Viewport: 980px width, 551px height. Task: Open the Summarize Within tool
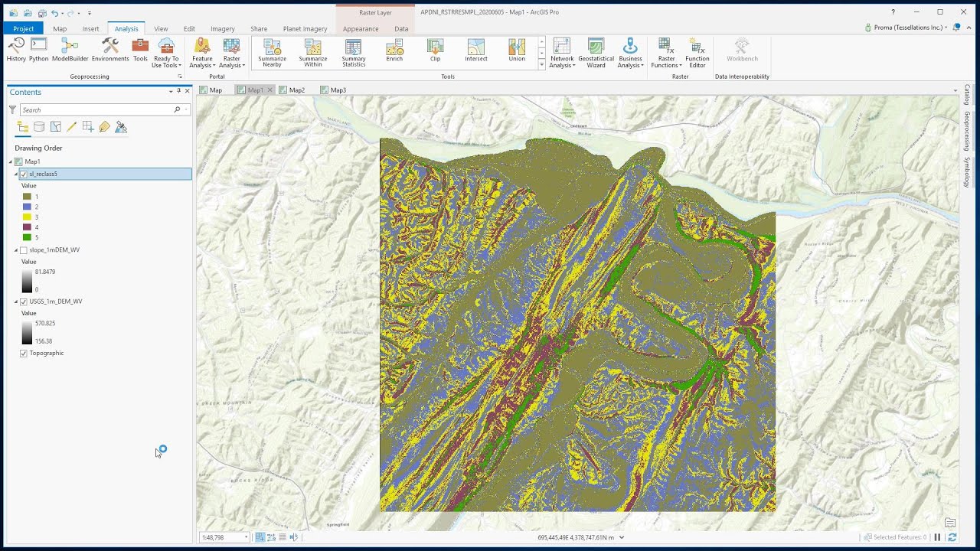pyautogui.click(x=313, y=53)
